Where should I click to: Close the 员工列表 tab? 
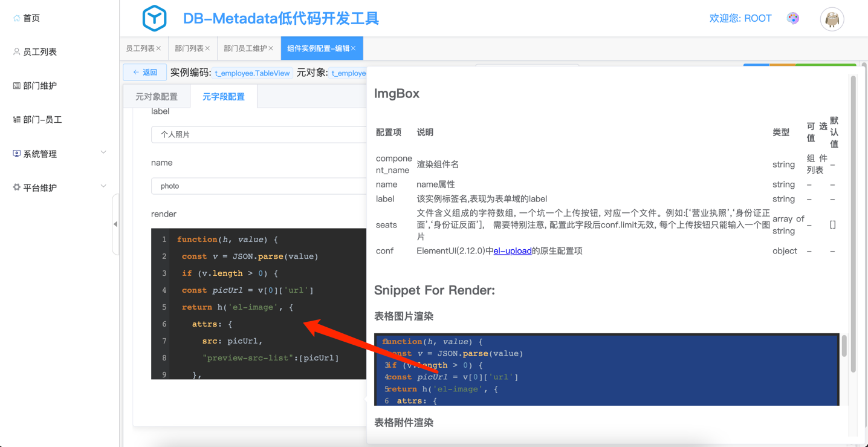tap(159, 48)
